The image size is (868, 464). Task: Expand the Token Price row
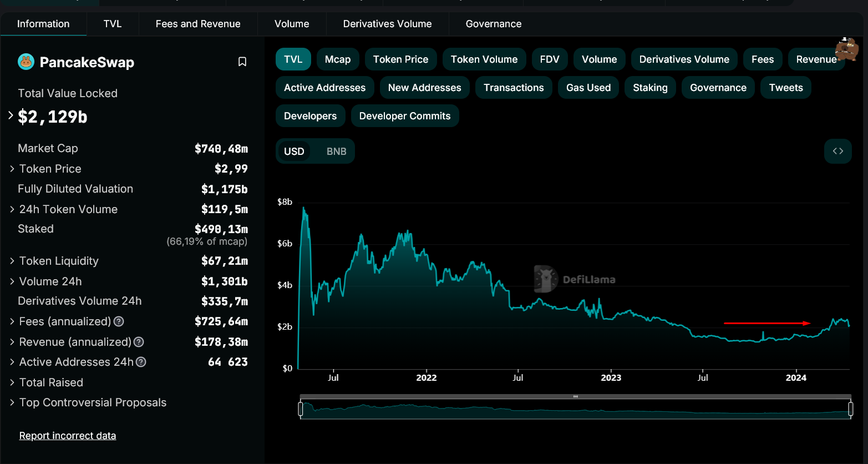pyautogui.click(x=12, y=169)
